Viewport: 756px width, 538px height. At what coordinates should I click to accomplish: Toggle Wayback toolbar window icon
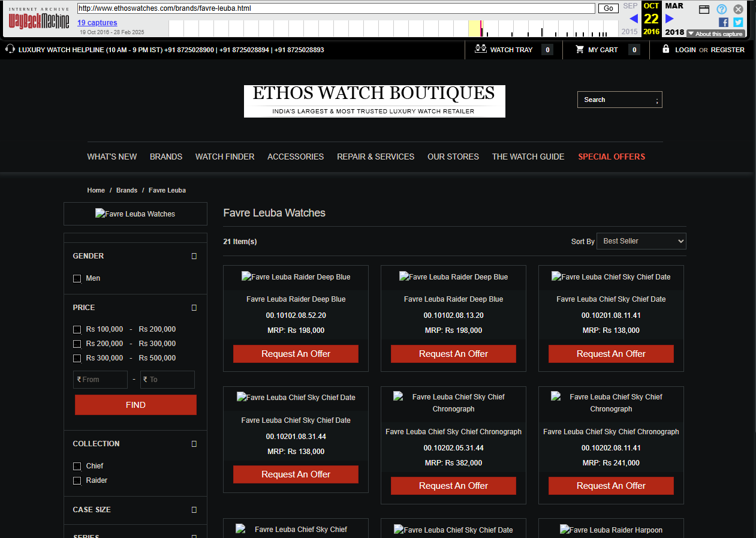point(704,9)
